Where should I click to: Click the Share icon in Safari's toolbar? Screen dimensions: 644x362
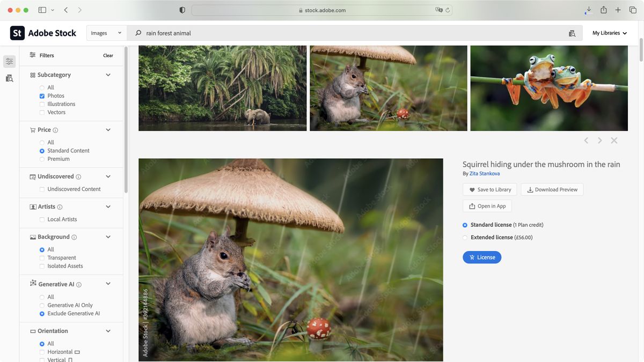[602, 10]
